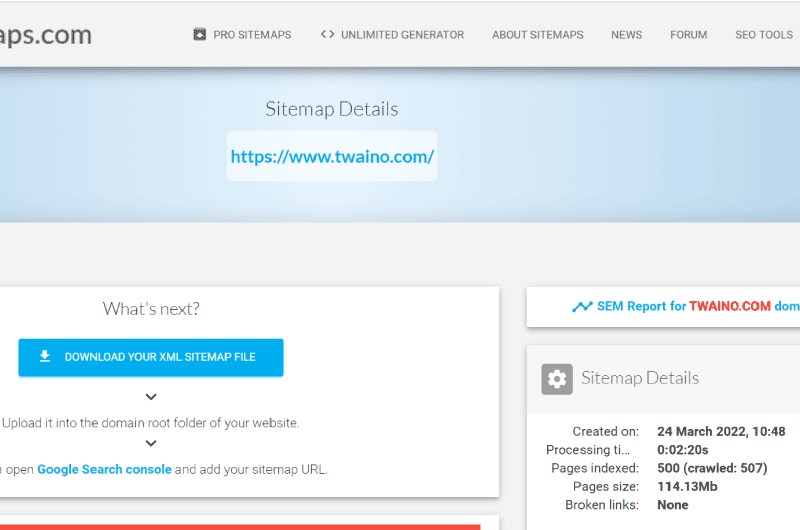Select the 'What's next?' heading
The height and width of the screenshot is (530, 800).
151,309
